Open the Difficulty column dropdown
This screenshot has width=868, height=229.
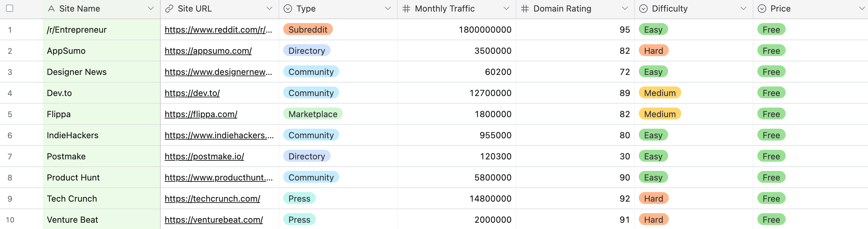(743, 9)
